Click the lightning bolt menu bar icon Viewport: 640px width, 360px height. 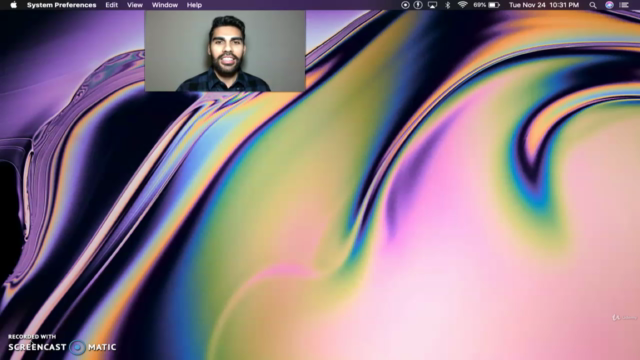(418, 5)
